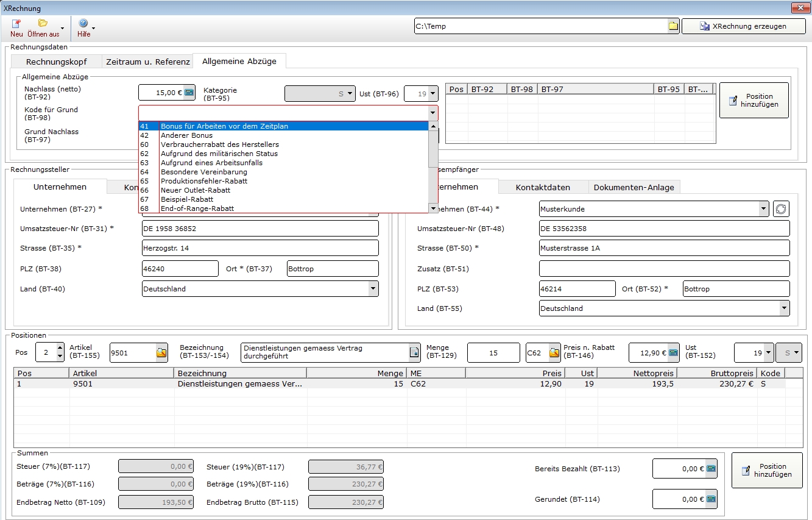Click the Öffnen aus folder icon
This screenshot has width=812, height=520.
pos(43,24)
